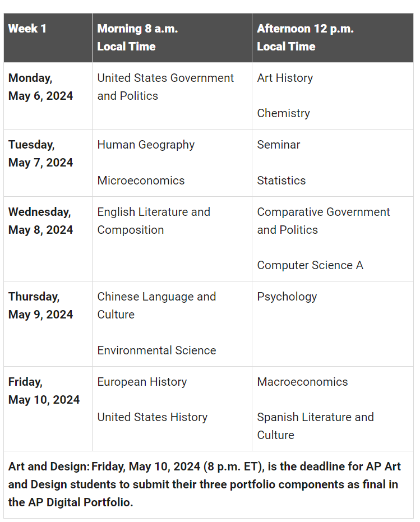Image resolution: width=420 pixels, height=522 pixels.
Task: Click the Art and Design deadline note
Action: click(x=209, y=484)
